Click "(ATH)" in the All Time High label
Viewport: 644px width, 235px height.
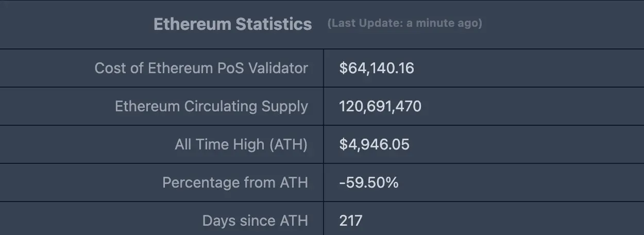coord(289,144)
